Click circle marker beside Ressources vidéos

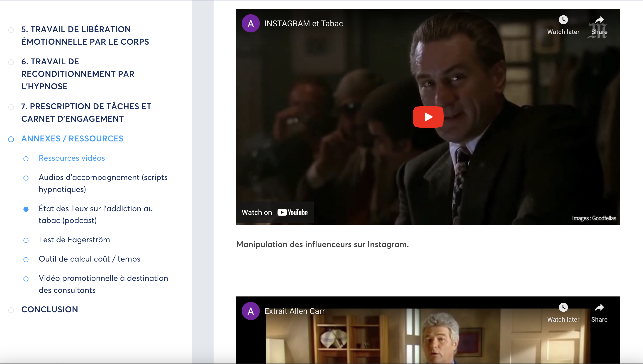[x=26, y=159]
